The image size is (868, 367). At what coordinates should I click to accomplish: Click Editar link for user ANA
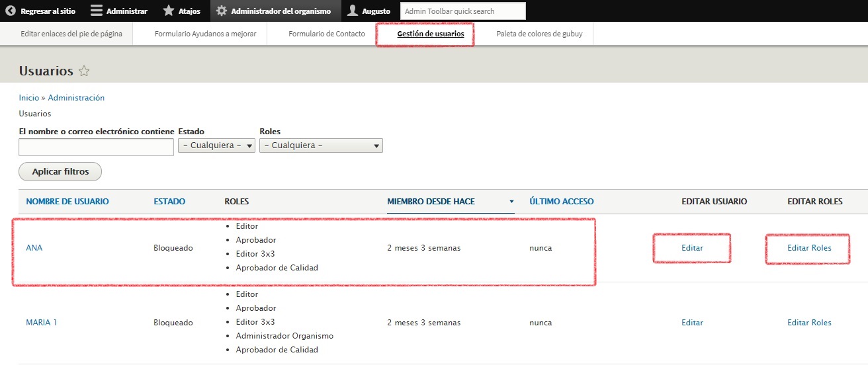[692, 248]
